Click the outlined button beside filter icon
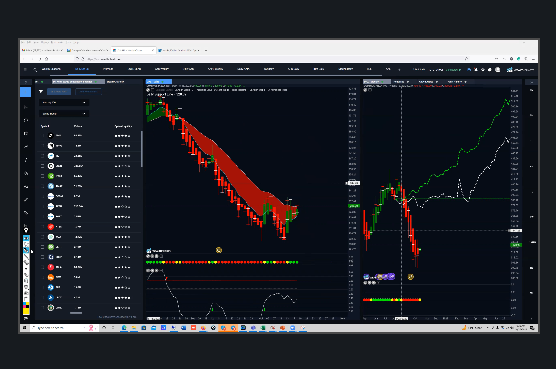 88,91
